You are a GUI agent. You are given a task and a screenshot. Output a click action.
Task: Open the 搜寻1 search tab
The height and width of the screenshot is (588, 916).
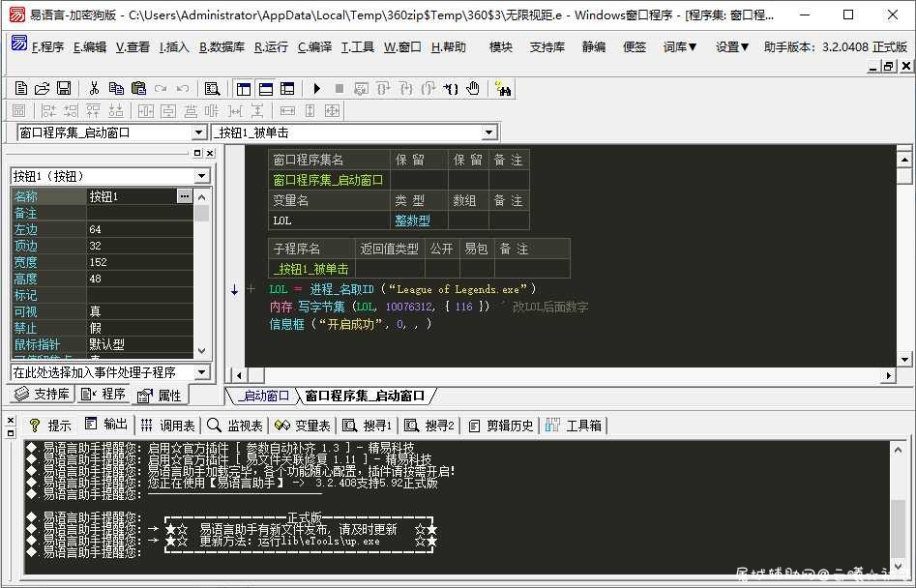point(367,426)
